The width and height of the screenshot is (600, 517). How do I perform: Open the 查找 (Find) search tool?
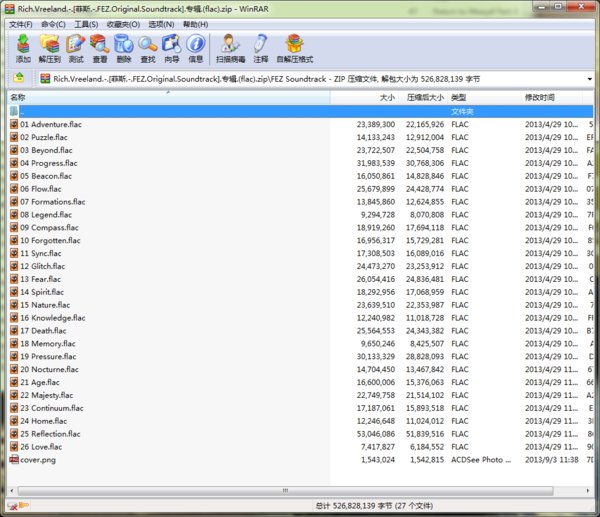147,47
